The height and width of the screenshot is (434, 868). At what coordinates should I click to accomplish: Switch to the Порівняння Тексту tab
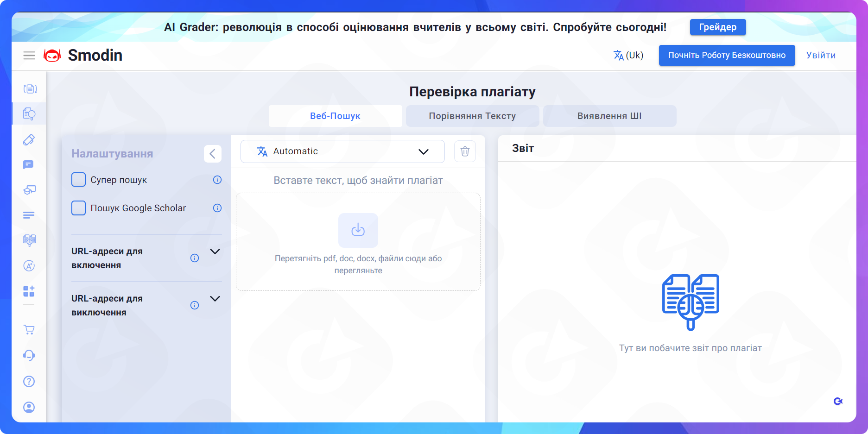(472, 116)
